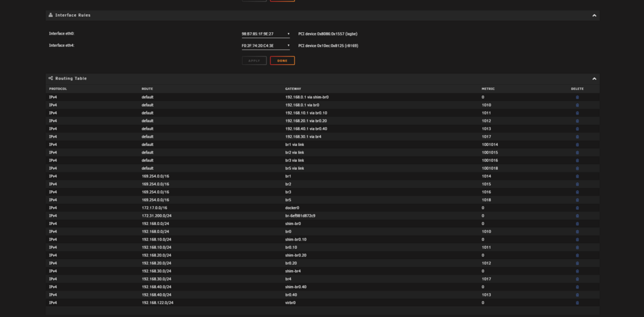Image resolution: width=644 pixels, height=317 pixels.
Task: Delete the default 'br5 via link' route
Action: click(x=577, y=168)
